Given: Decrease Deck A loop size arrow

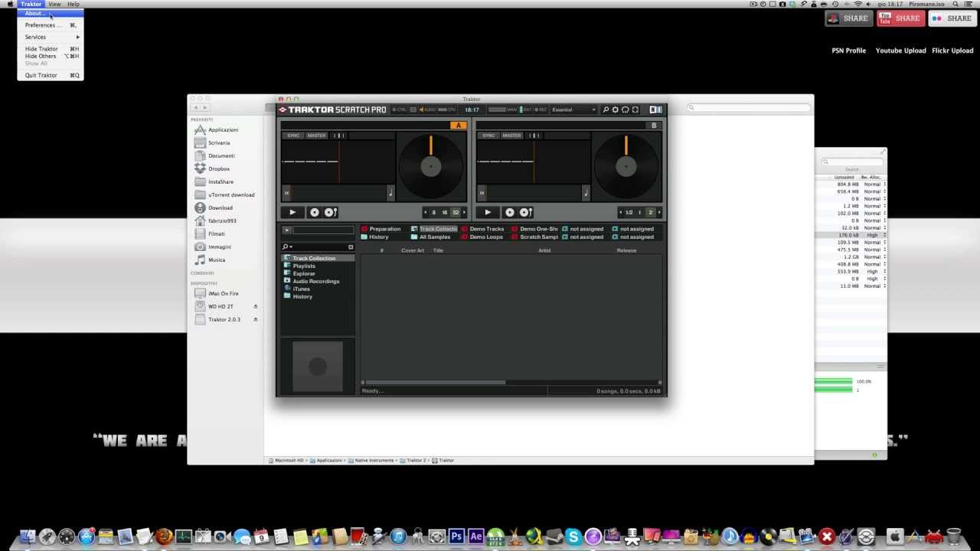Looking at the screenshot, I should 426,213.
